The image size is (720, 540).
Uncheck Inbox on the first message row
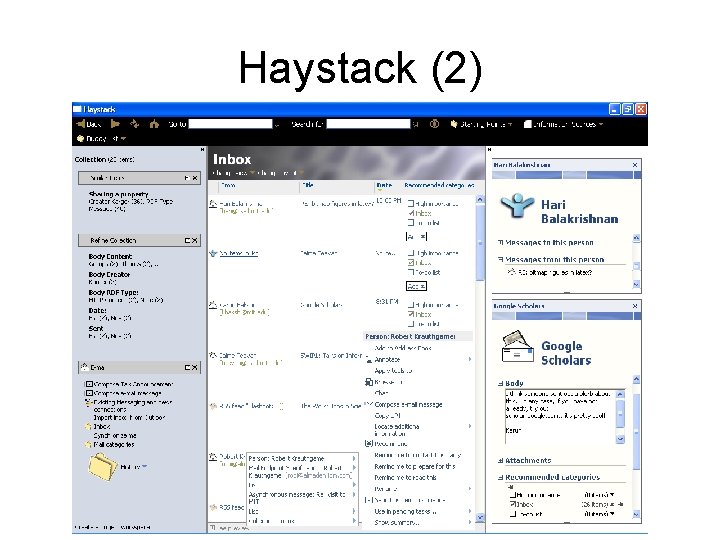tap(411, 213)
